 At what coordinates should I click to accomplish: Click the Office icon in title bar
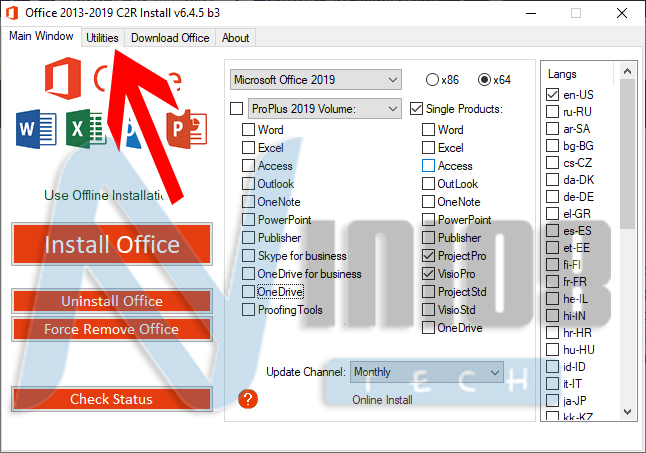click(12, 13)
